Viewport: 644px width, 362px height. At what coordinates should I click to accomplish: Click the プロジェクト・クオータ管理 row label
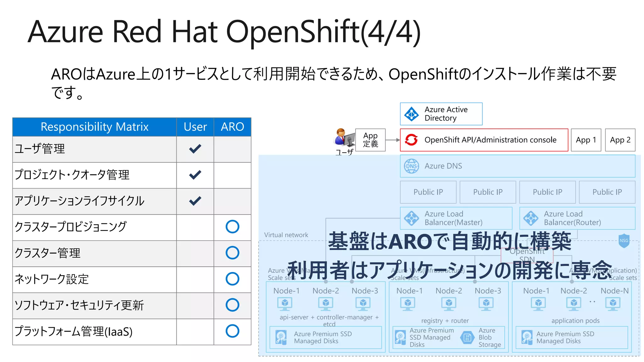click(72, 175)
